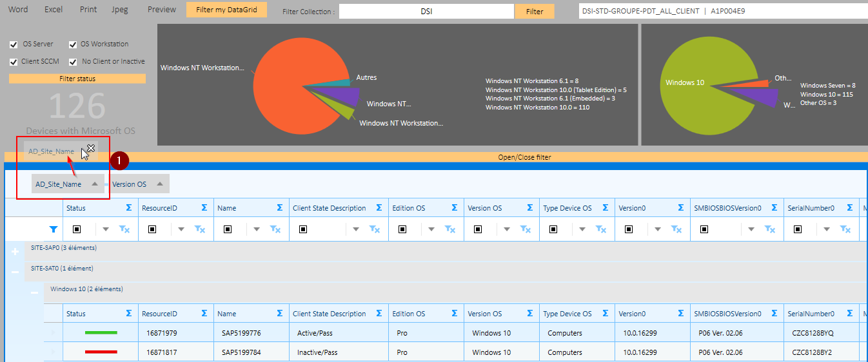
Task: Click the sigma icon in main Version OS column header
Action: click(x=530, y=207)
